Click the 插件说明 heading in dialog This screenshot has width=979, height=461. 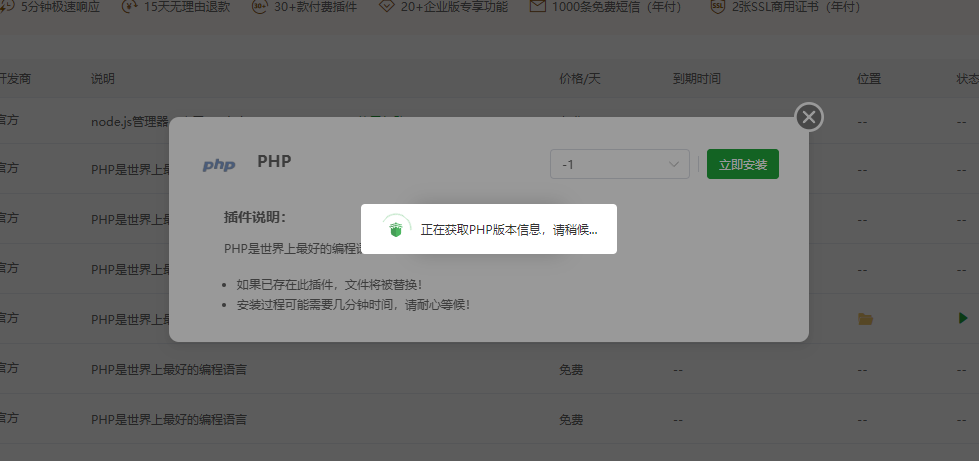tap(255, 217)
